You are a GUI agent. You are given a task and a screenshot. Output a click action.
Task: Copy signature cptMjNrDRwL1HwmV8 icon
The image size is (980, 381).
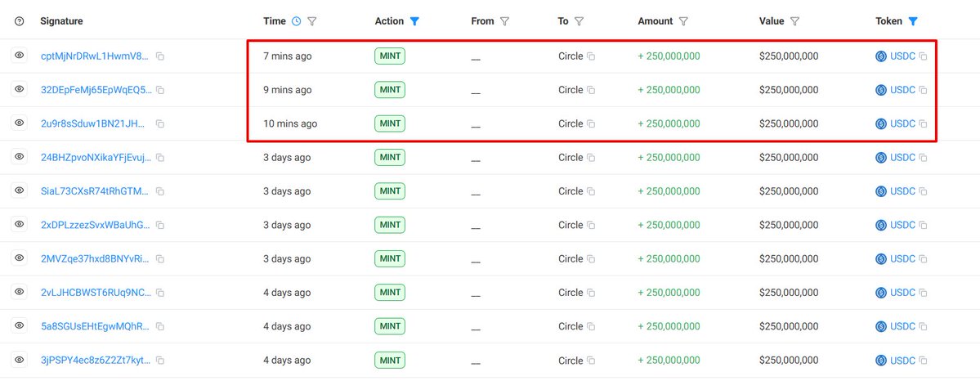(x=160, y=56)
